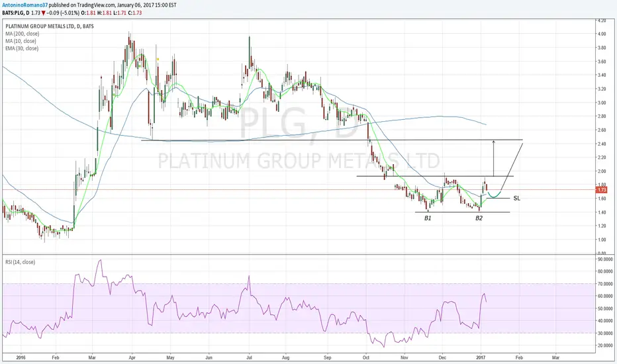Click the O:1.81 open value
Image resolution: width=617 pixels, height=364 pixels.
tap(88, 13)
